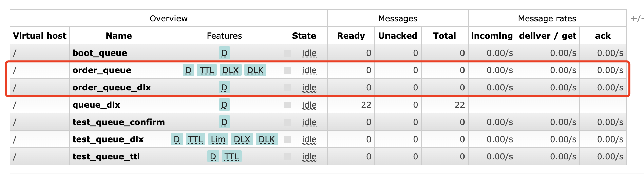The height and width of the screenshot is (174, 644).
Task: Click the TTL badge on order_queue
Action: [x=207, y=70]
